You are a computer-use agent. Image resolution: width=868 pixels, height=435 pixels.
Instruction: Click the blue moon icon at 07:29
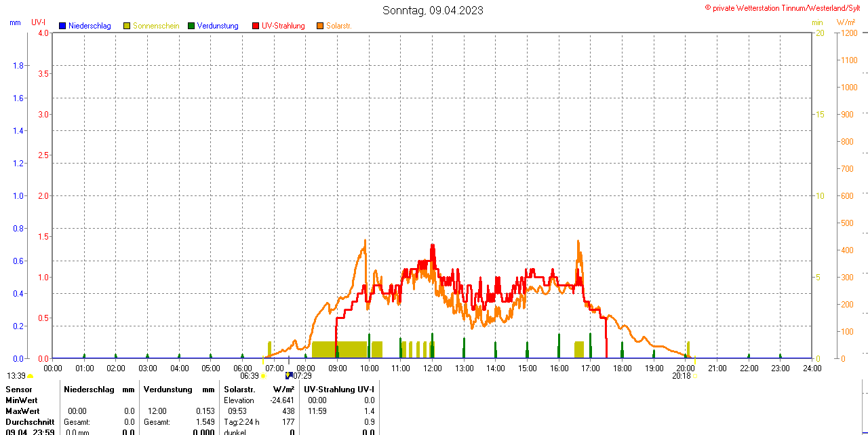pos(288,375)
